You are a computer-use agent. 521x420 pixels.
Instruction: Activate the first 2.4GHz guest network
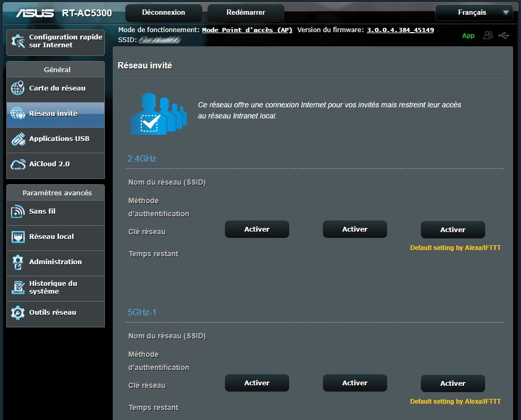pyautogui.click(x=257, y=229)
